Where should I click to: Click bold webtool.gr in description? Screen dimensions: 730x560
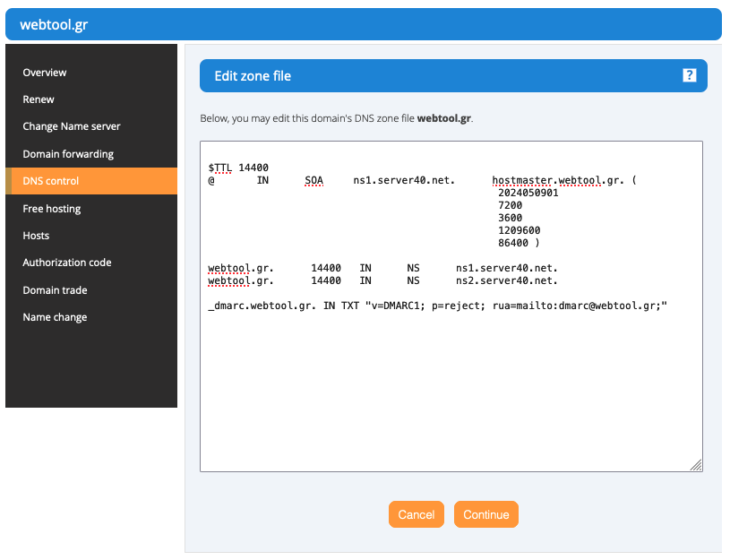(x=443, y=118)
